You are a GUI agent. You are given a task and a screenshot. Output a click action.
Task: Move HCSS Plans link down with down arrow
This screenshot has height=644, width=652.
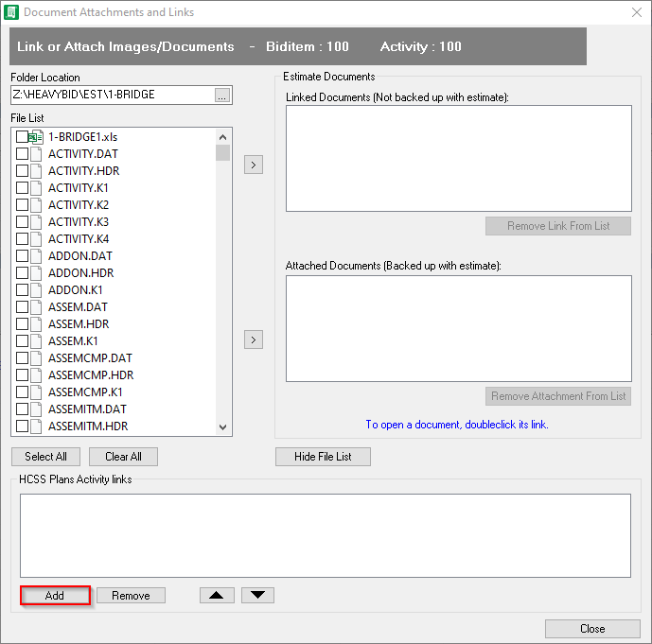pyautogui.click(x=257, y=595)
